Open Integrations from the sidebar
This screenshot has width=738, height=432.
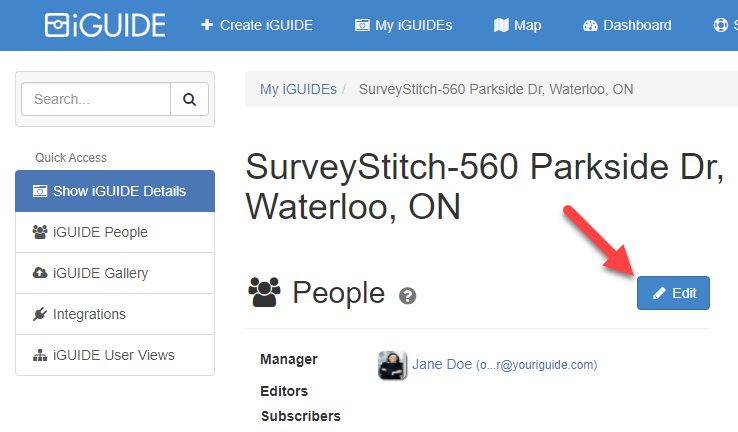point(115,314)
